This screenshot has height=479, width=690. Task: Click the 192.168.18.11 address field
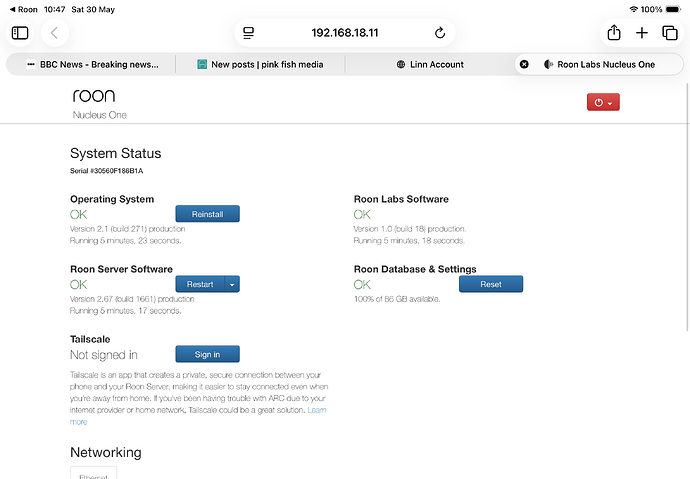345,33
